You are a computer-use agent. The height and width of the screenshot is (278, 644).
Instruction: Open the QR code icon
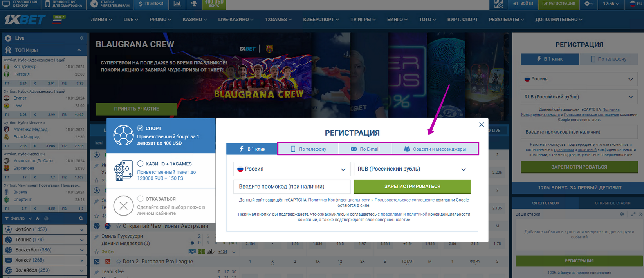pos(498,4)
